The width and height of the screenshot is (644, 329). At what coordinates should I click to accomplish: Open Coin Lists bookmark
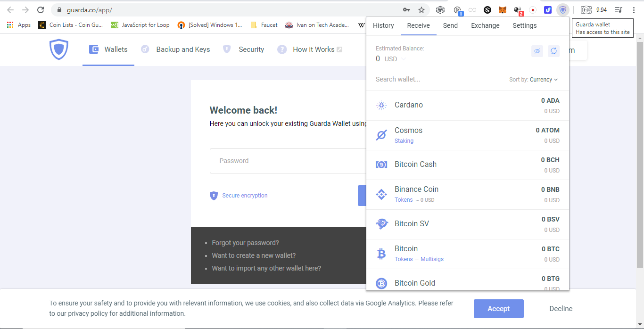[x=70, y=25]
